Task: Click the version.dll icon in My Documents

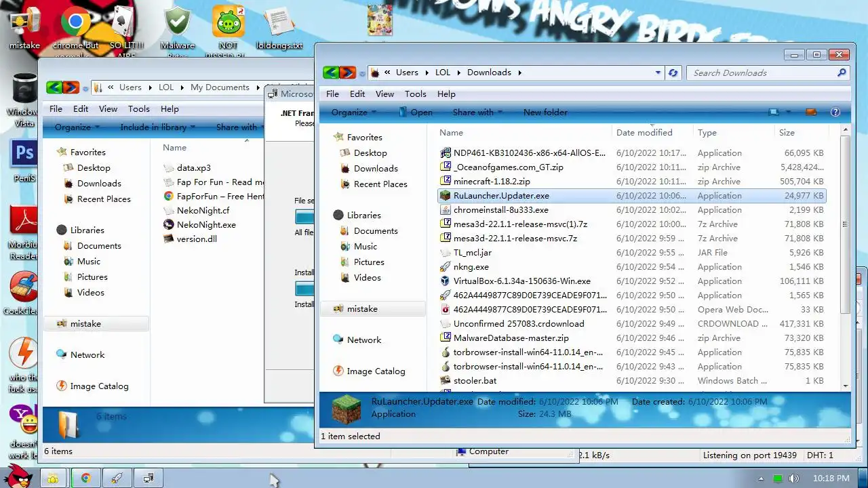Action: 169,239
